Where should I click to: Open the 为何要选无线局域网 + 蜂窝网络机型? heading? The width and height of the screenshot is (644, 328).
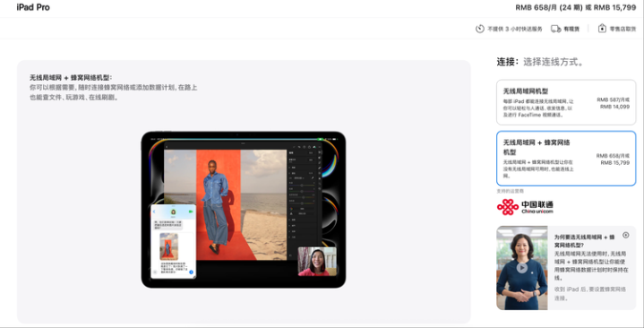584,241
